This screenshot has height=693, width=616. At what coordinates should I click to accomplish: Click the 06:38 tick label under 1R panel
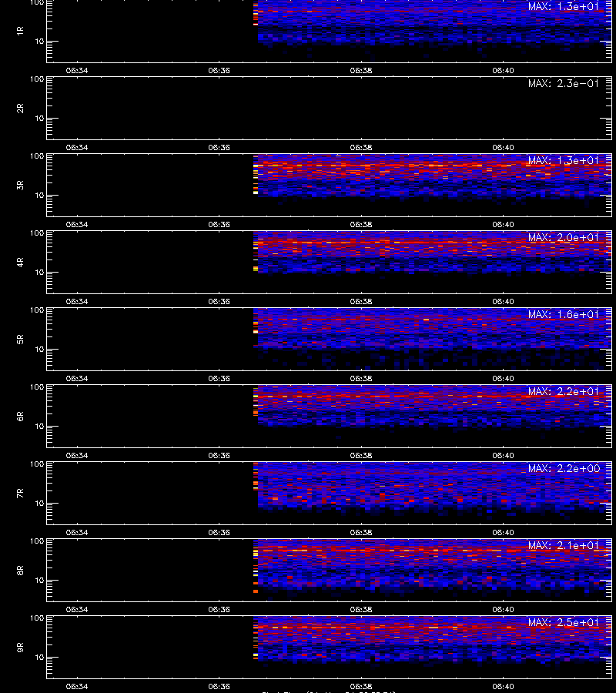click(x=361, y=70)
